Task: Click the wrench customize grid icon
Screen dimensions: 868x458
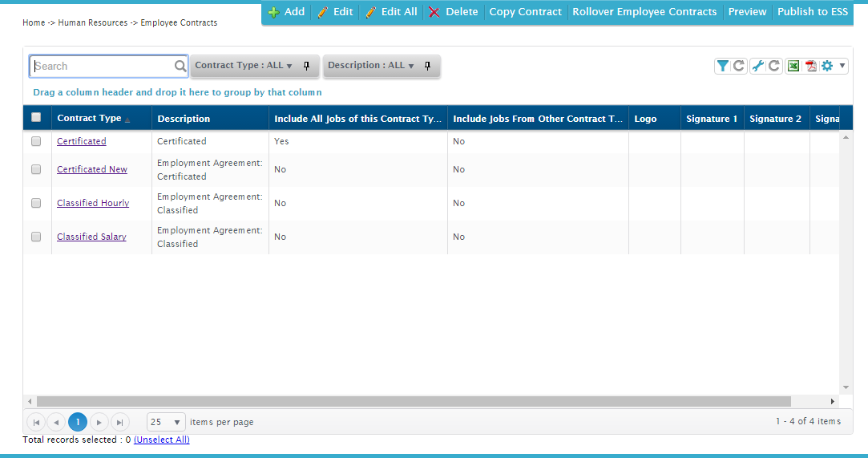Action: tap(757, 67)
